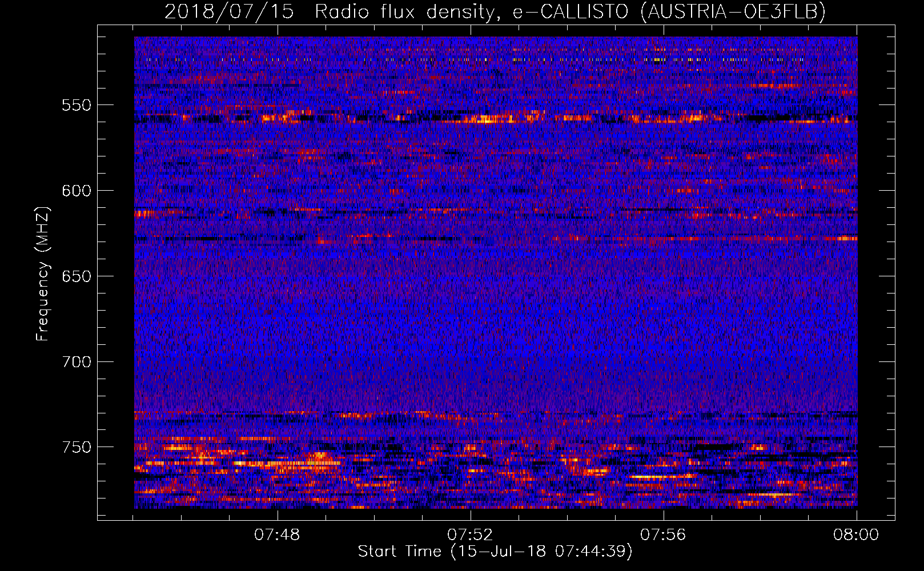This screenshot has width=924, height=571.
Task: Click the 07:52 time axis label
Action: click(470, 535)
